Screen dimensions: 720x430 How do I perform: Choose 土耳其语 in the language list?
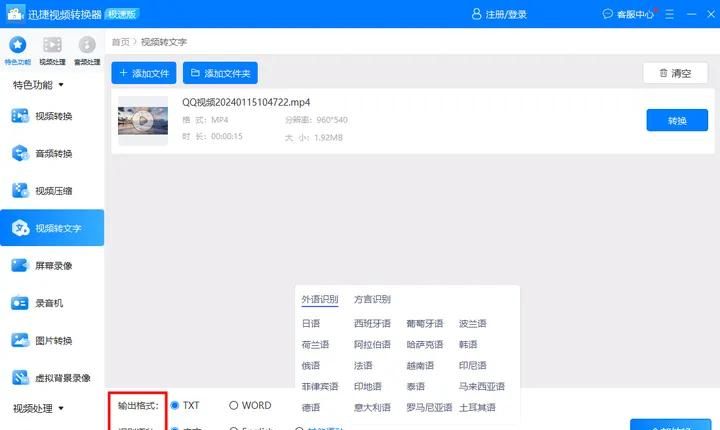[x=477, y=407]
